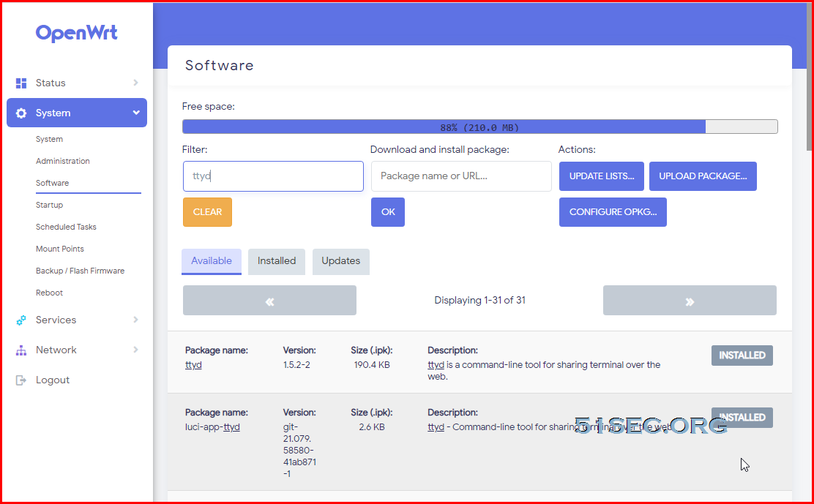Click the Network topology icon
The width and height of the screenshot is (814, 504).
click(21, 350)
